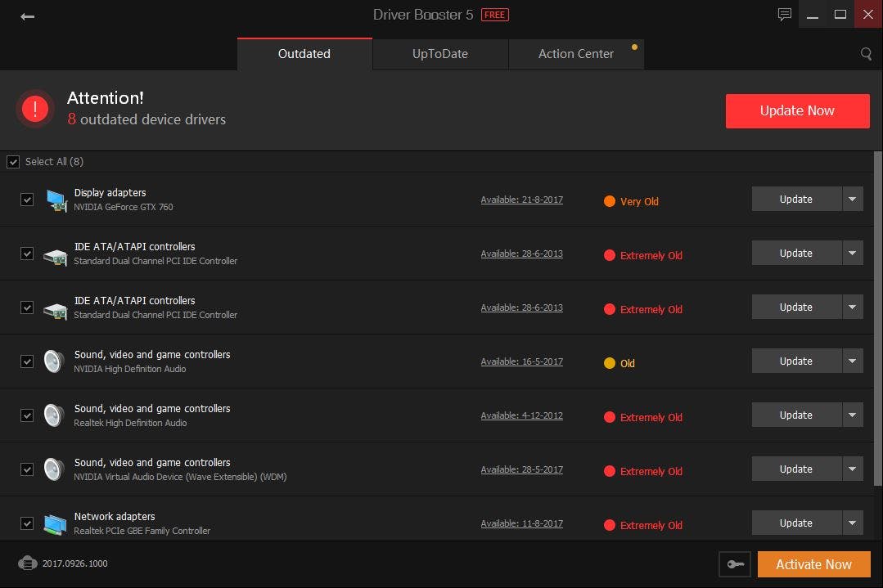Click the 2017.0926.1000 database version text
This screenshot has width=883, height=588.
(x=75, y=563)
